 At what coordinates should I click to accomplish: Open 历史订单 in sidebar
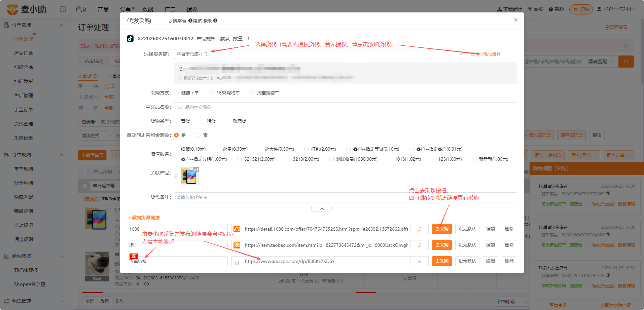point(24,53)
